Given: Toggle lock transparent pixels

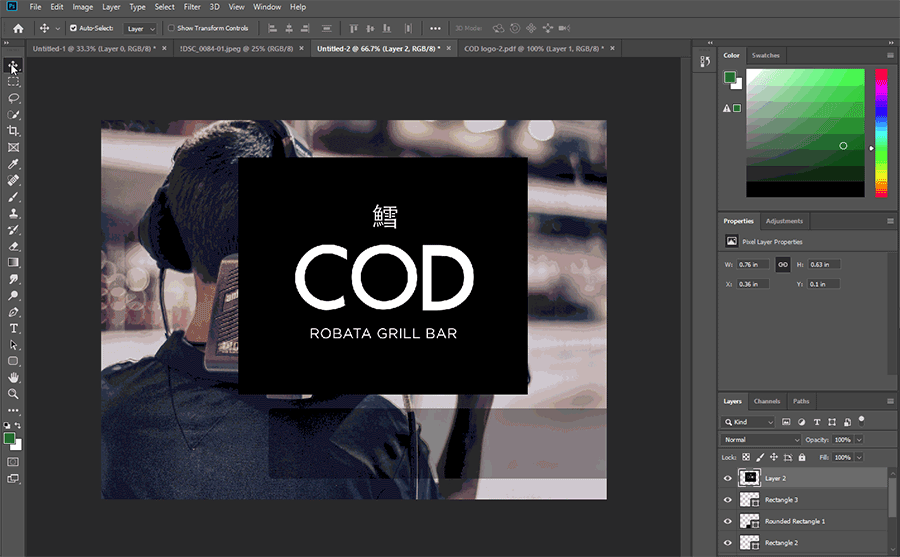Looking at the screenshot, I should [746, 458].
